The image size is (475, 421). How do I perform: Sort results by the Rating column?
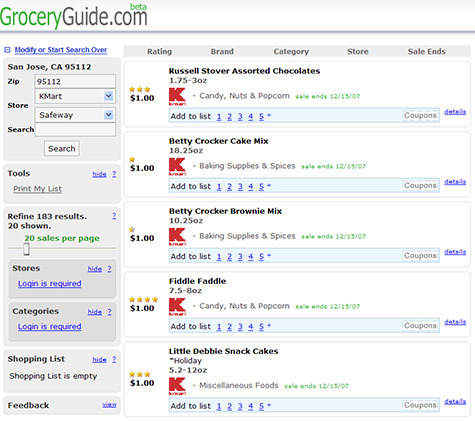[159, 52]
